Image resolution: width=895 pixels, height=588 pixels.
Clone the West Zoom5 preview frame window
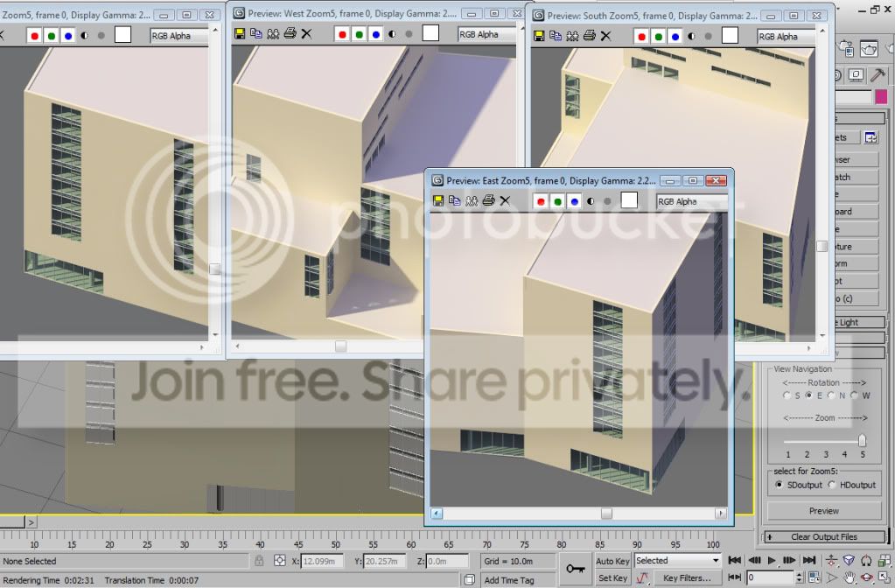(x=256, y=33)
